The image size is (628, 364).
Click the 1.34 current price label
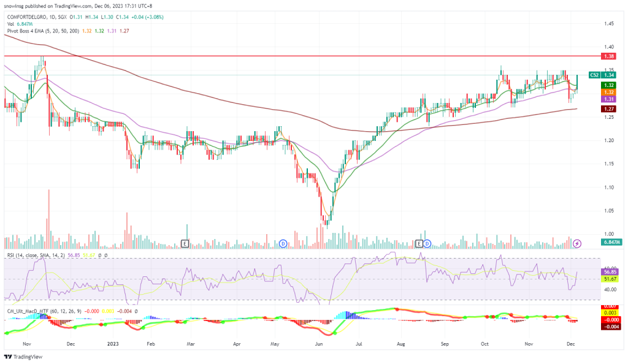[609, 75]
